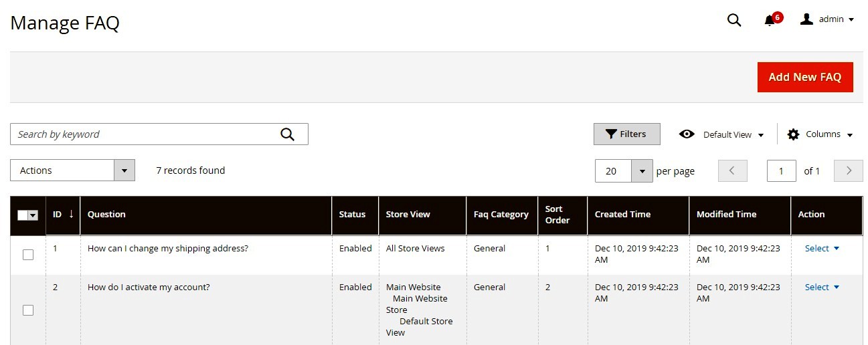Check the box for FAQ ID 2
This screenshot has width=868, height=345.
pyautogui.click(x=28, y=310)
